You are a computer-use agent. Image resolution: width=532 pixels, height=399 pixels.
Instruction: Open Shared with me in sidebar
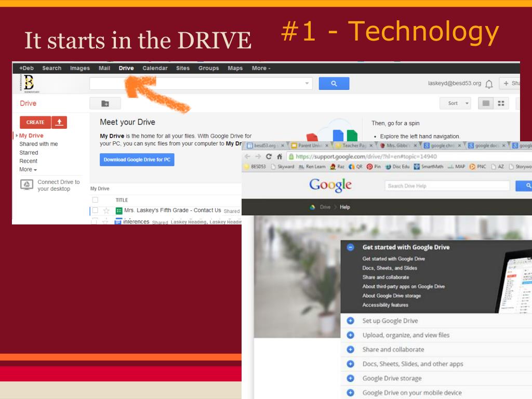click(38, 144)
